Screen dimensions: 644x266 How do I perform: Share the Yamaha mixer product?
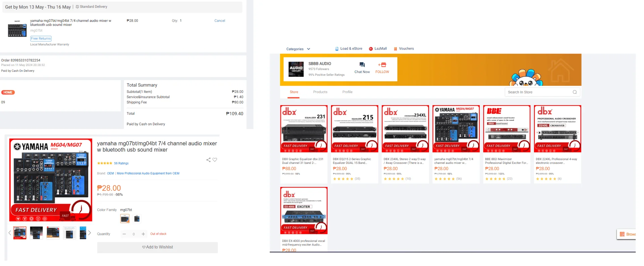coord(208,160)
